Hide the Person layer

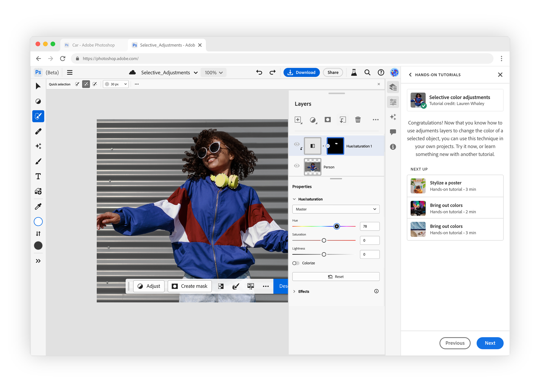point(297,166)
